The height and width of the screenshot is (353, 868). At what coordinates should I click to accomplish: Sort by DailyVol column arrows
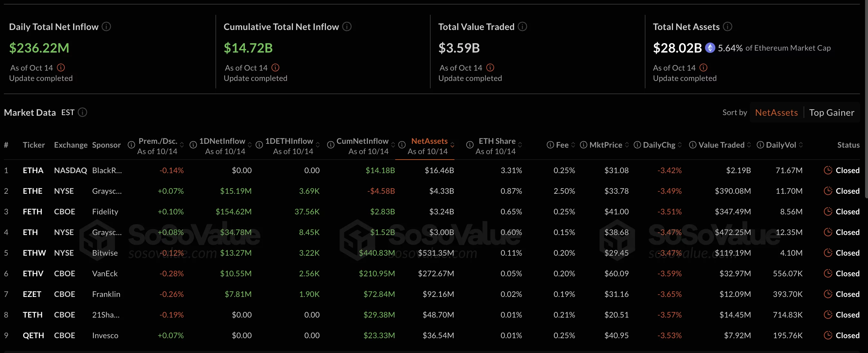point(801,145)
